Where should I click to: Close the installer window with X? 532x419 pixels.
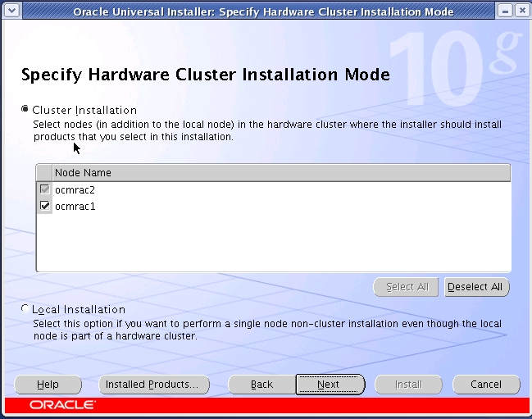[522, 11]
